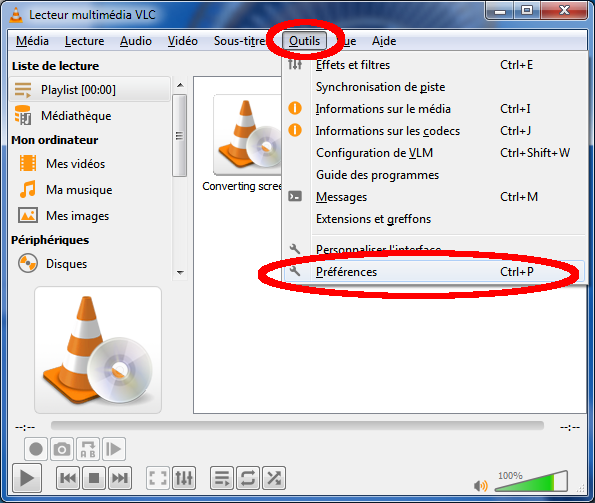Toggle the A-B loop button

(x=88, y=449)
